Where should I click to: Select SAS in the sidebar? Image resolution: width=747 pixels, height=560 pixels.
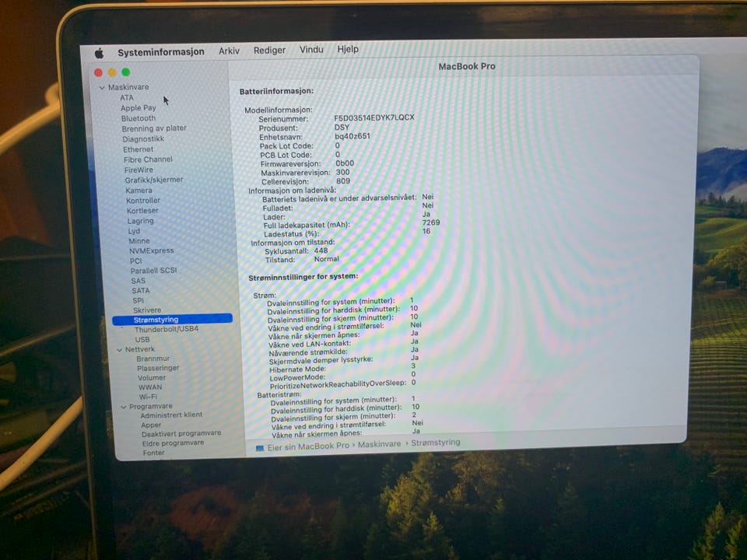139,281
